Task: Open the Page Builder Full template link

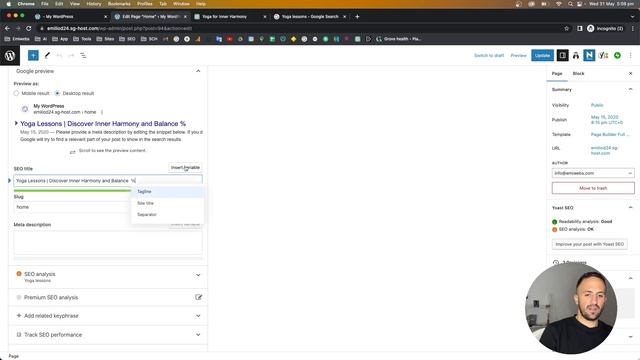Action: pyautogui.click(x=610, y=134)
